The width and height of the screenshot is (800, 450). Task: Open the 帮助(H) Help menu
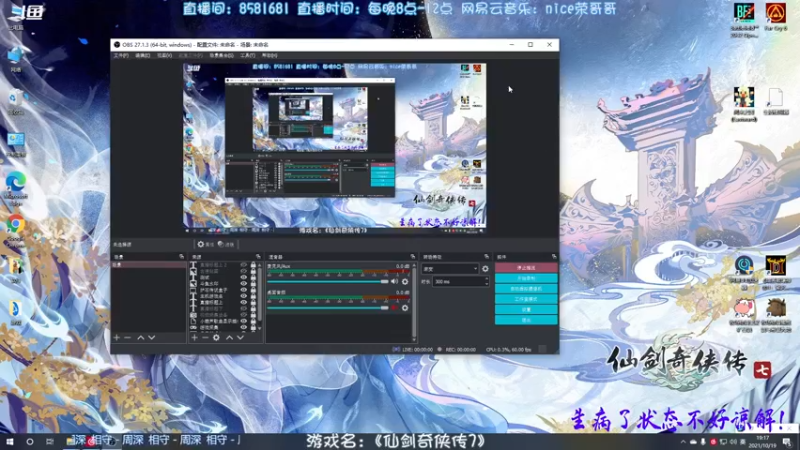coord(269,55)
